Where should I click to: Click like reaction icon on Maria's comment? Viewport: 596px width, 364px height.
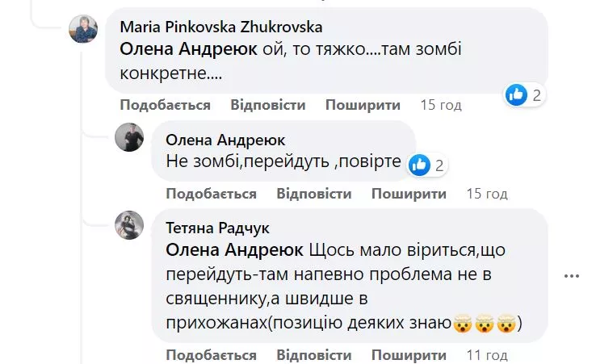pyautogui.click(x=516, y=94)
